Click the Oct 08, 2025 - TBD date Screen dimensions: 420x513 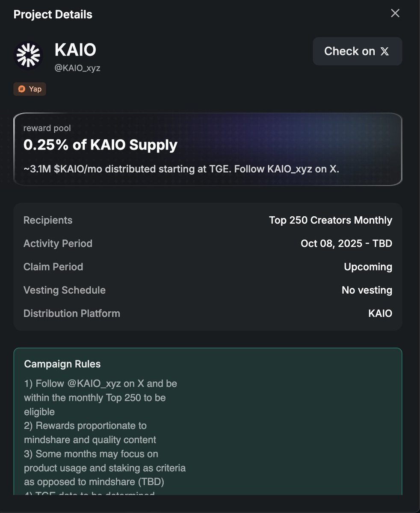pyautogui.click(x=346, y=244)
